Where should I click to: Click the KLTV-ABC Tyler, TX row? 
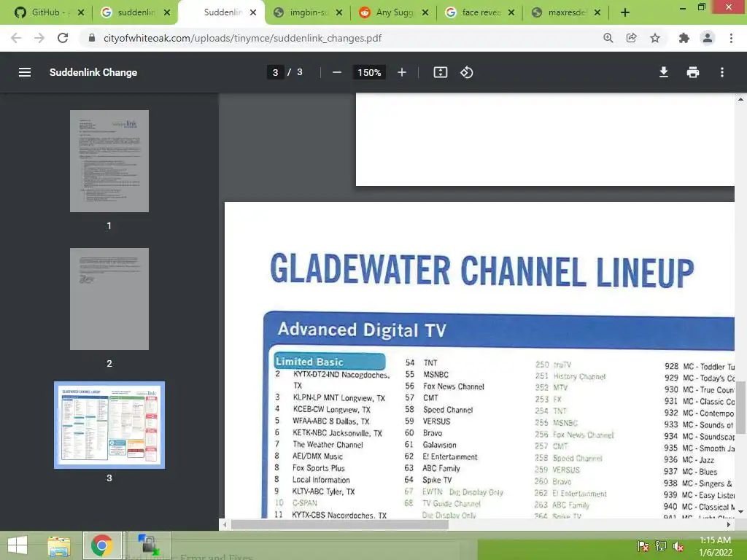(314, 491)
